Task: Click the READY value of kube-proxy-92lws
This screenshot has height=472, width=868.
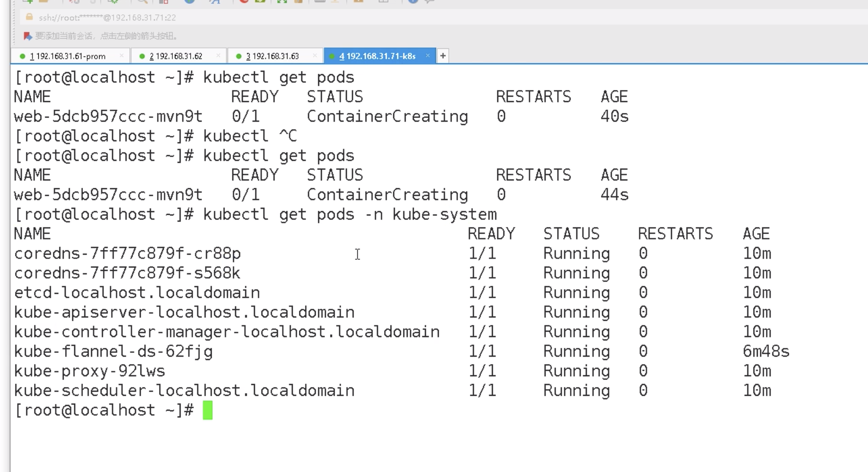Action: tap(482, 371)
